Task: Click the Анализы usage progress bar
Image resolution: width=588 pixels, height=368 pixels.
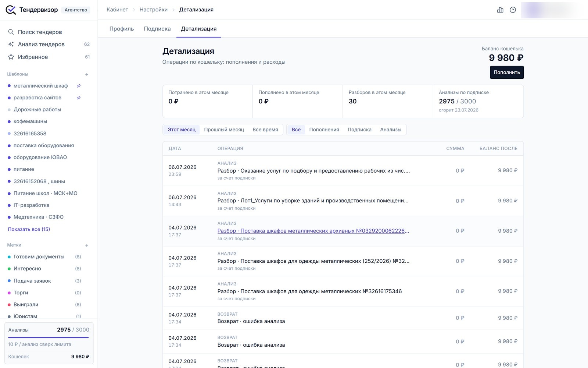Action: pyautogui.click(x=49, y=337)
